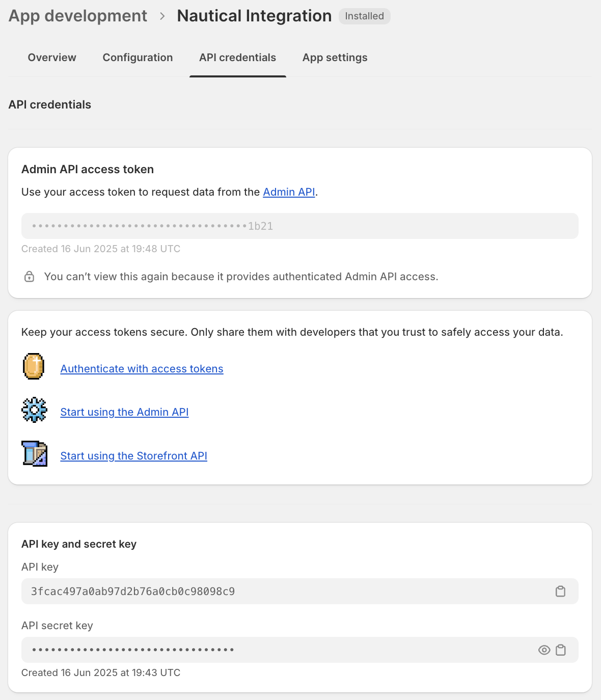Screen dimensions: 601x700
Task: Copy the API key to clipboard
Action: [x=560, y=591]
